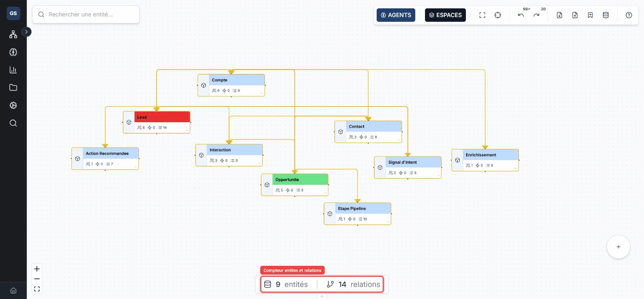Click the crosshair center-view icon

(498, 15)
